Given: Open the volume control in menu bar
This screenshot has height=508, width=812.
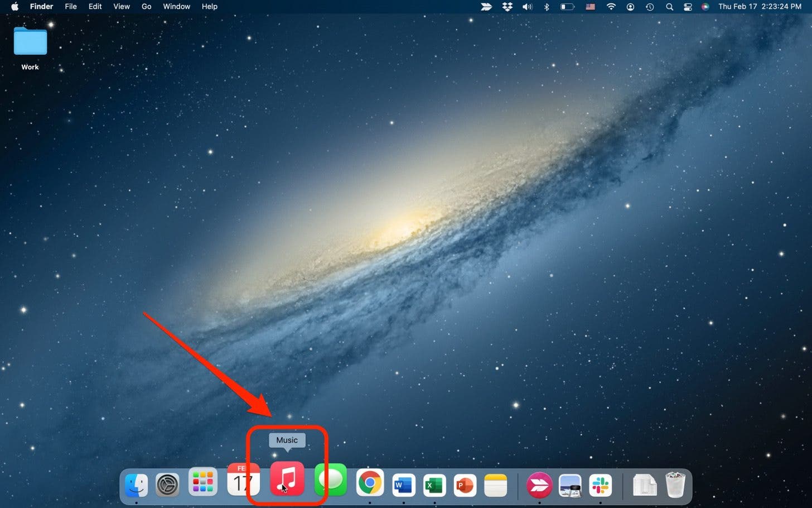Looking at the screenshot, I should pos(527,7).
